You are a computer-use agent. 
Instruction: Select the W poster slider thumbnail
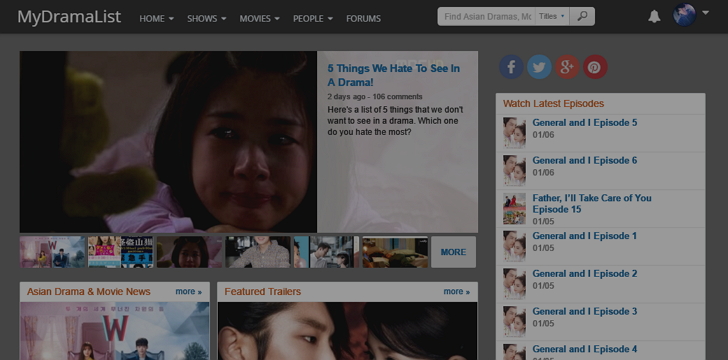coord(52,252)
